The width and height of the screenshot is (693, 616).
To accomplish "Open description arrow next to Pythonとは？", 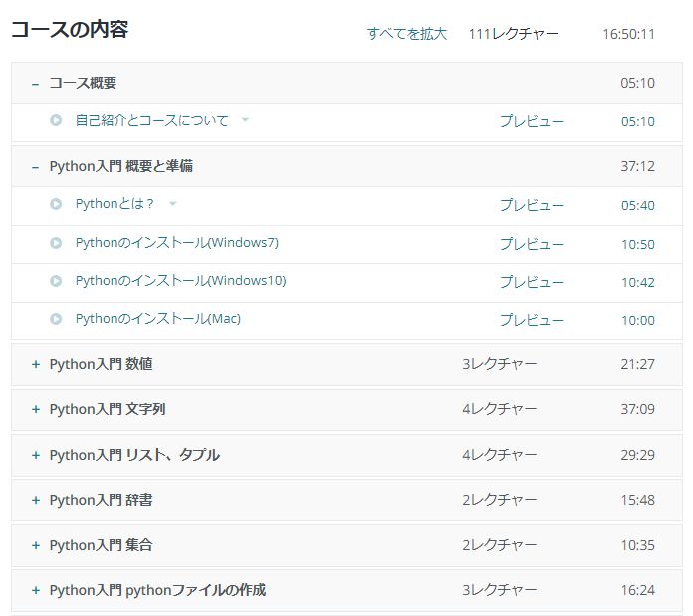I will click(x=173, y=204).
